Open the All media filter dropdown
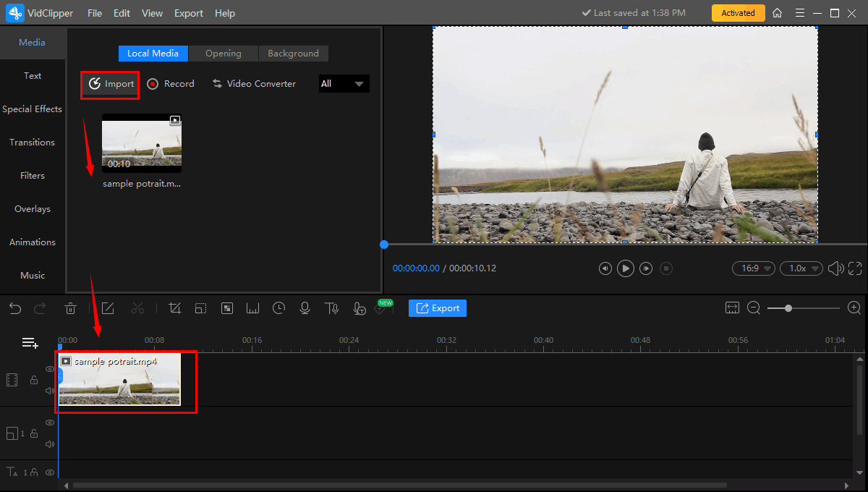868x492 pixels. (x=344, y=84)
